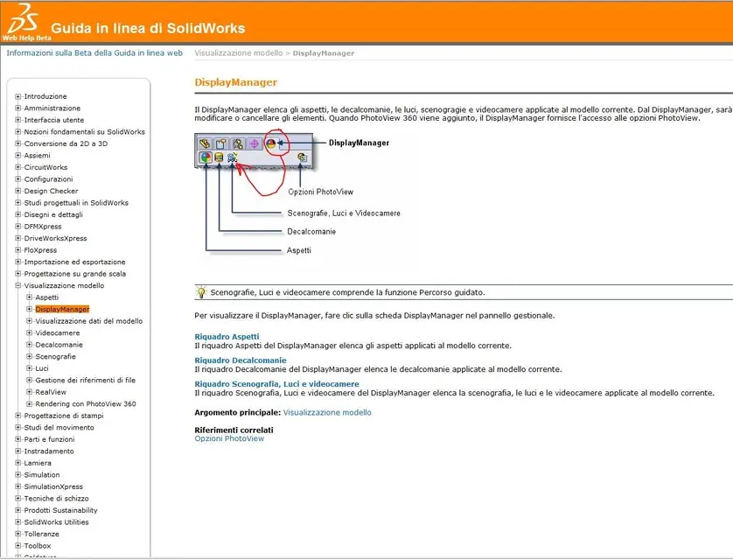Image resolution: width=733 pixels, height=560 pixels.
Task: Open Gestione dei riferimenti di file topic
Action: click(x=86, y=380)
